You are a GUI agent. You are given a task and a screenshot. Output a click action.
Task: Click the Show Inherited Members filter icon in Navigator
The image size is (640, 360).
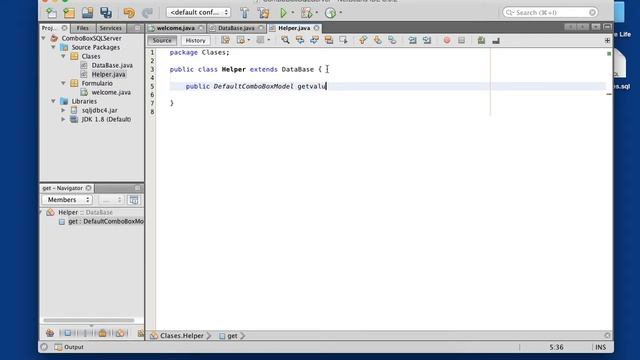coord(50,333)
